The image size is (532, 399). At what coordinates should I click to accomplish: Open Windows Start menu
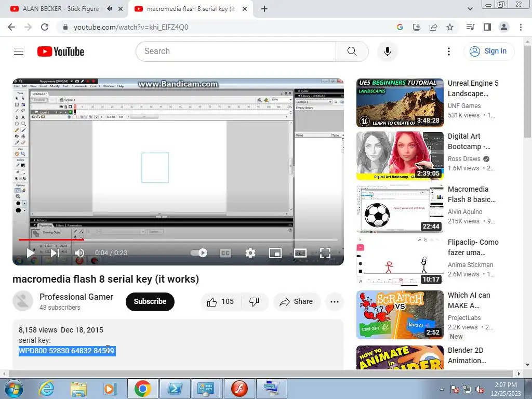click(14, 389)
